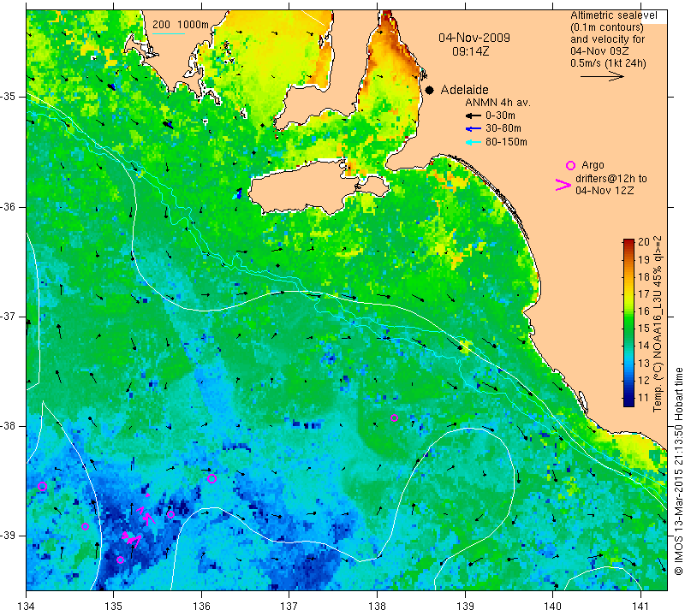The image size is (685, 616).
Task: Click the 0.5m/s velocity scale arrow
Action: [602, 76]
